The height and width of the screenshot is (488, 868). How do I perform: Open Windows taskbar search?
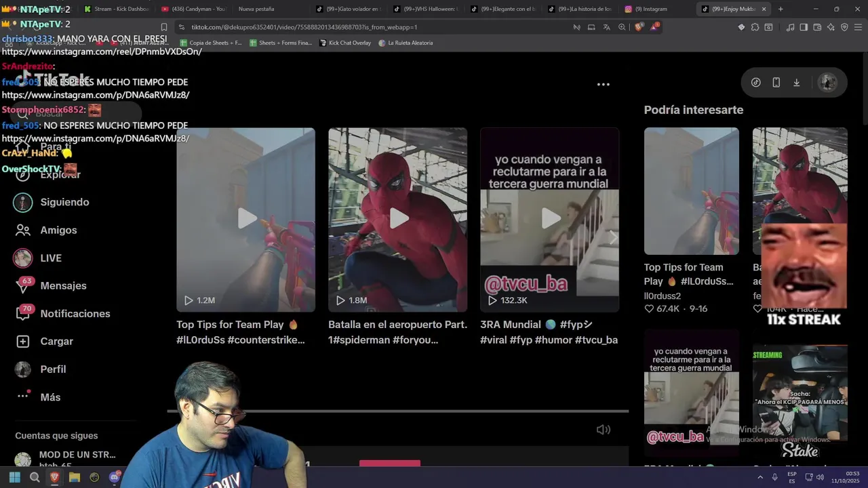[x=35, y=477]
